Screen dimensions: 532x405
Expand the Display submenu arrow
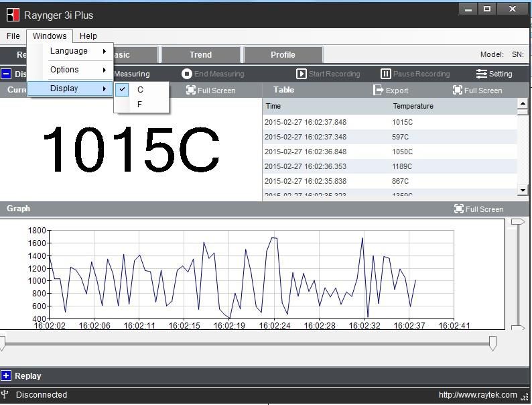coord(105,89)
